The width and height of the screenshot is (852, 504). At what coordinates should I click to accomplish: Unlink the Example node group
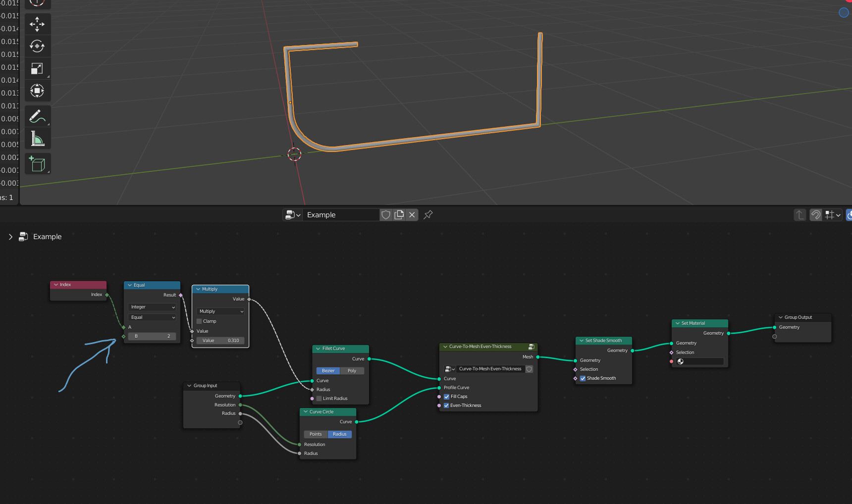(412, 215)
